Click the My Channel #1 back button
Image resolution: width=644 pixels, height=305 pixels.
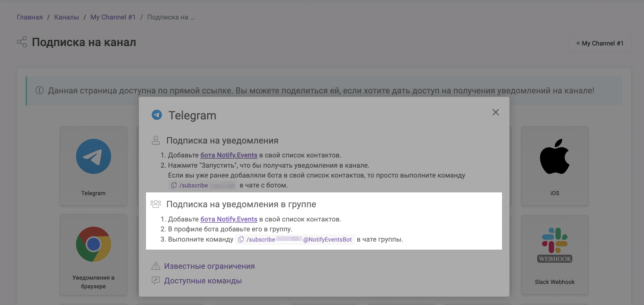pyautogui.click(x=600, y=43)
